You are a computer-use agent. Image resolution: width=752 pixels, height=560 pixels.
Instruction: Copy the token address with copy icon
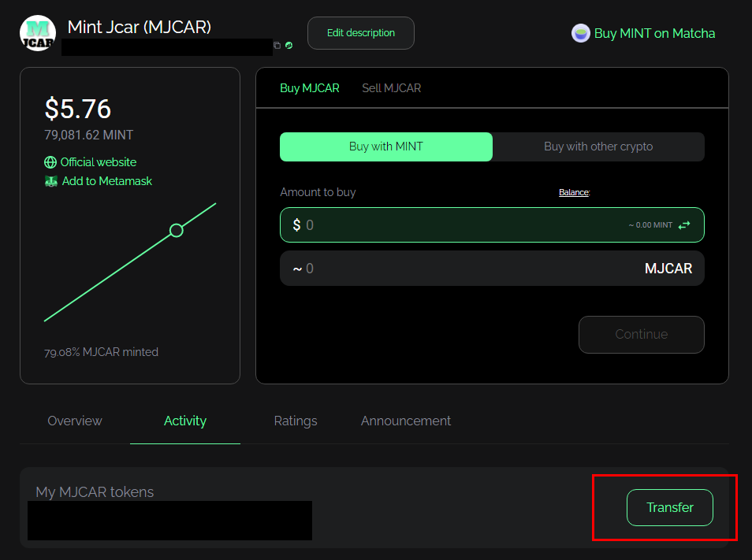coord(277,45)
